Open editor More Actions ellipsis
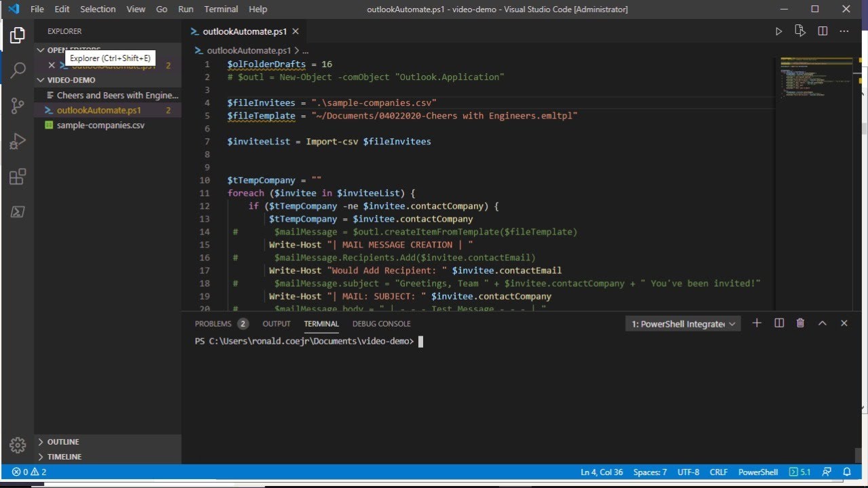The image size is (868, 488). point(844,31)
